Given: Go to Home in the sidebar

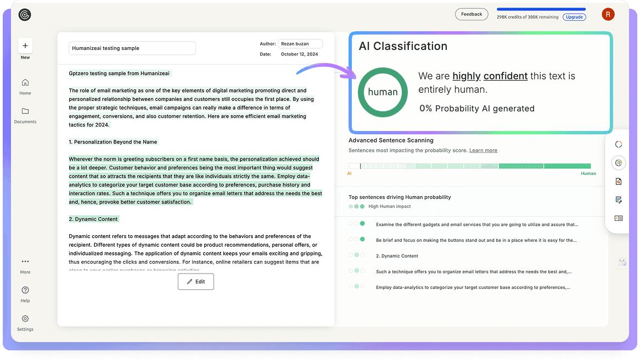Looking at the screenshot, I should tap(25, 82).
